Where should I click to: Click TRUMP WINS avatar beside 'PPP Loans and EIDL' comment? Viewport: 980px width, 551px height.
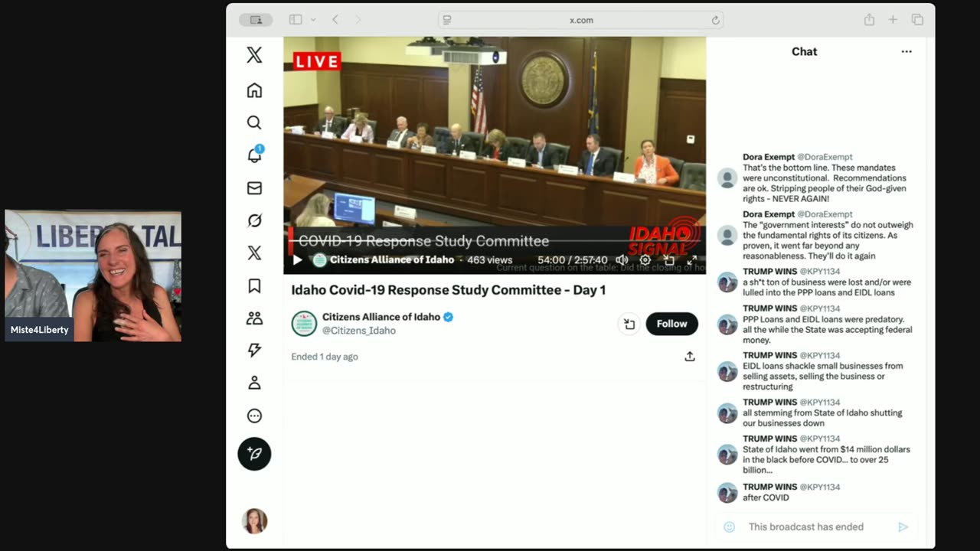click(727, 324)
